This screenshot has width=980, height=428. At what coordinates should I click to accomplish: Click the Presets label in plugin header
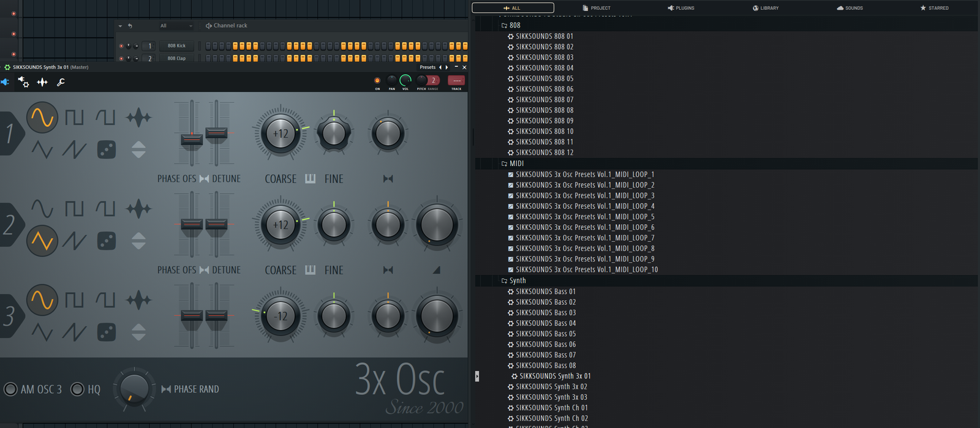[x=428, y=67]
